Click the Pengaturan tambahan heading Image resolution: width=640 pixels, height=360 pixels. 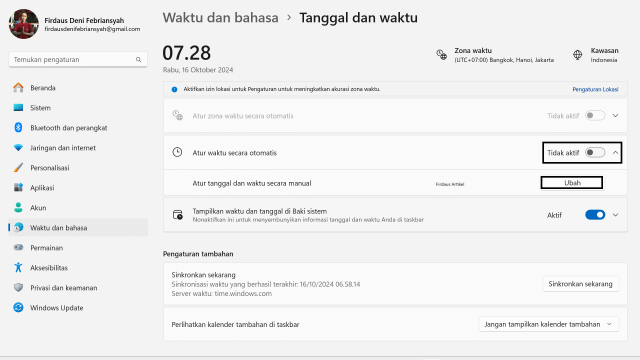[x=198, y=253]
